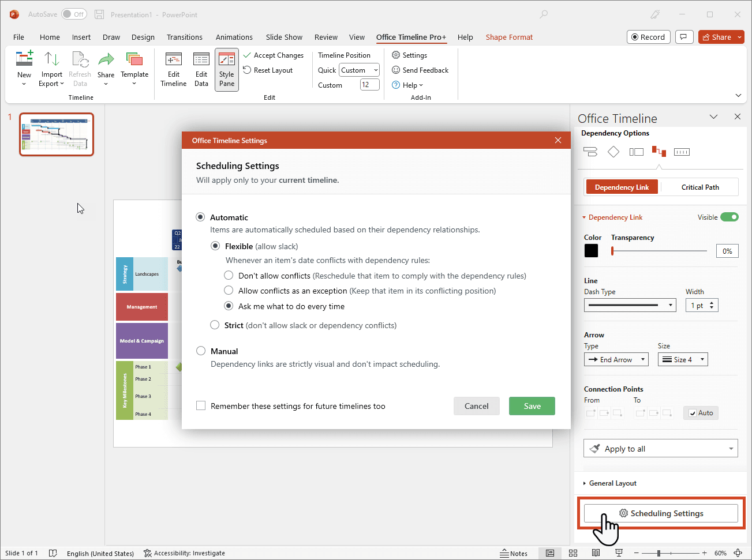Switch to the Critical Path tab
752x560 pixels.
click(699, 186)
